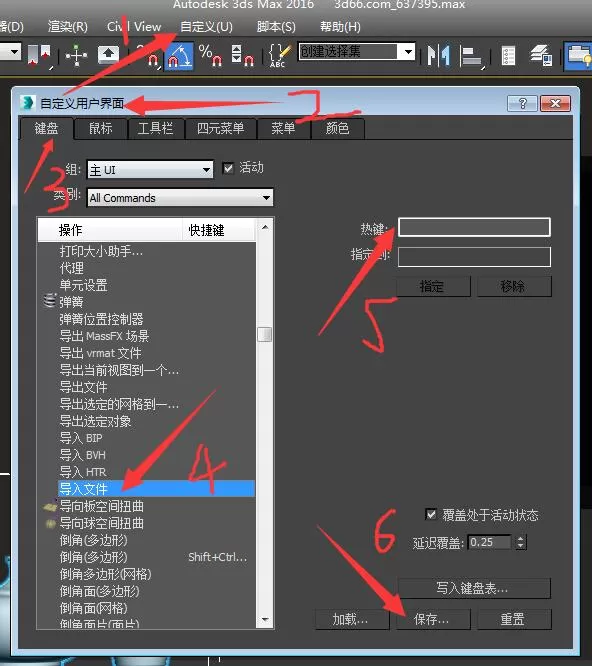Click the 指定到 field
Image resolution: width=592 pixels, height=666 pixels.
(x=474, y=257)
